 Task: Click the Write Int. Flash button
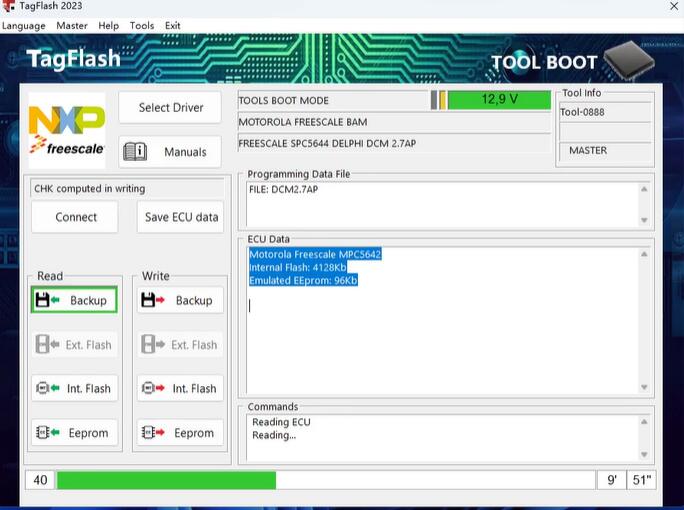click(x=180, y=388)
